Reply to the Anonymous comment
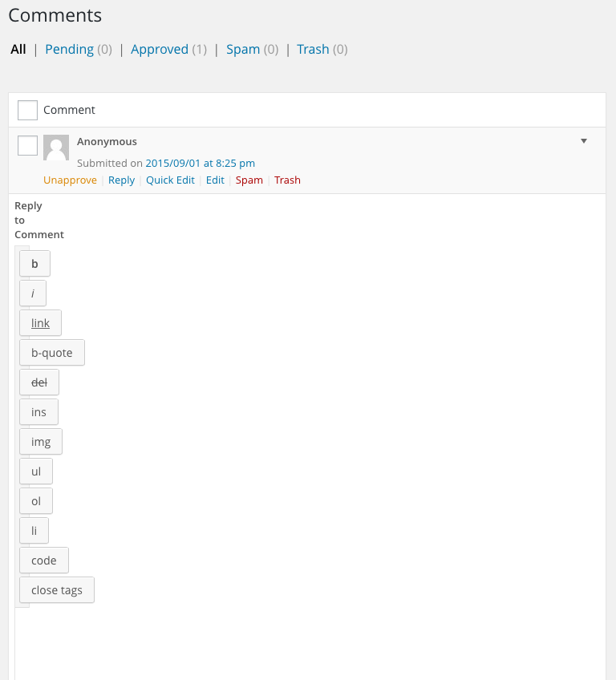Screen dimensions: 616x680 pyautogui.click(x=121, y=180)
